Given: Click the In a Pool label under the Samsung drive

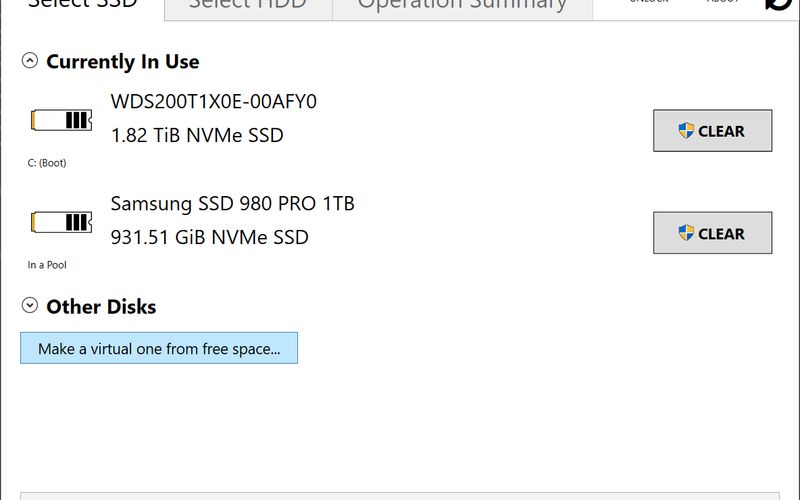Looking at the screenshot, I should tap(47, 265).
